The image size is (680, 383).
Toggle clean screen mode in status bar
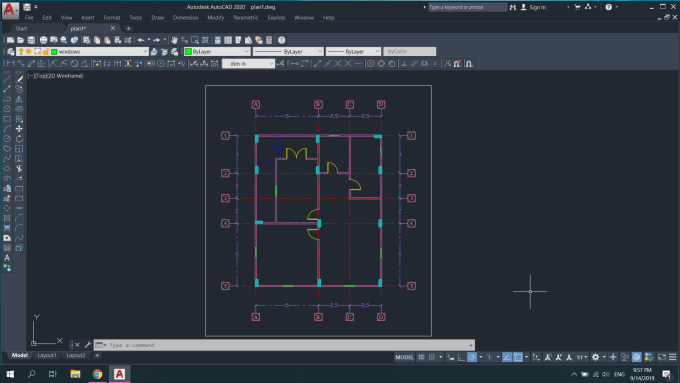click(x=662, y=357)
